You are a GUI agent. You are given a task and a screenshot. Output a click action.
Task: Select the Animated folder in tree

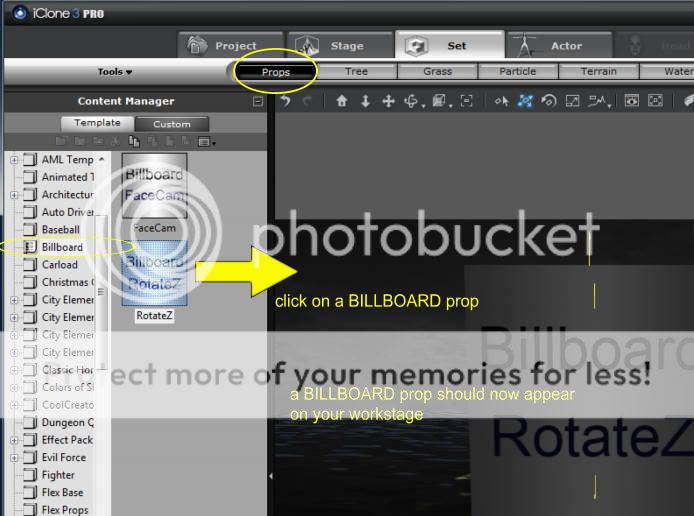68,177
